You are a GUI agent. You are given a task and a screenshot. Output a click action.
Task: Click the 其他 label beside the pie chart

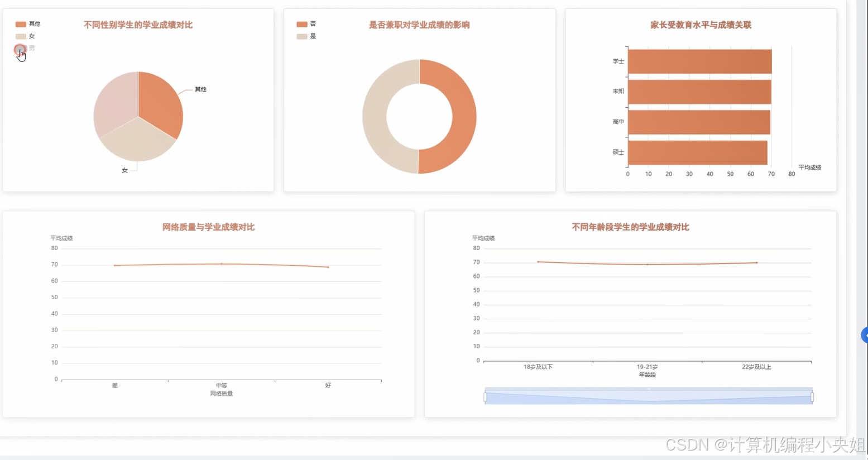(200, 89)
